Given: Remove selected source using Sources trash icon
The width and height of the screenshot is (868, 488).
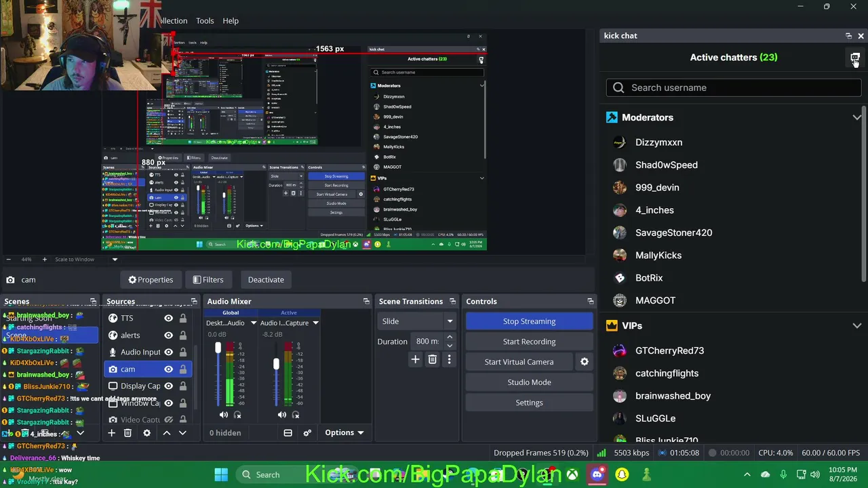Looking at the screenshot, I should tap(127, 433).
